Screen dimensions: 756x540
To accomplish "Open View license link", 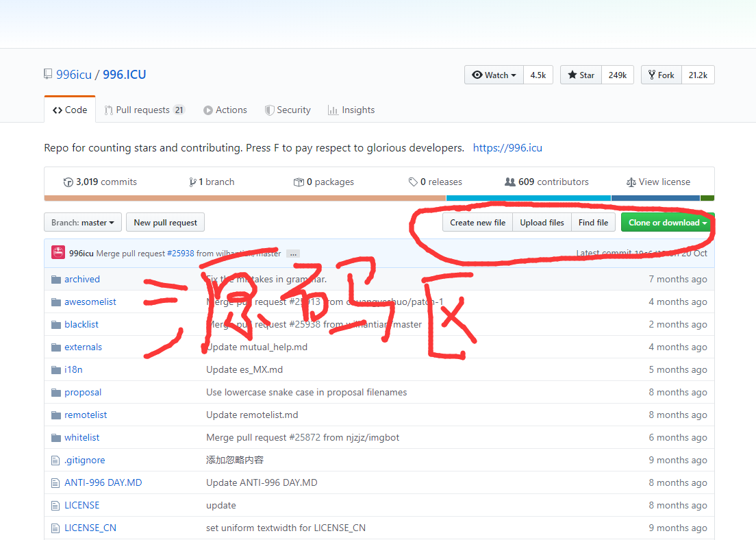I will [658, 182].
